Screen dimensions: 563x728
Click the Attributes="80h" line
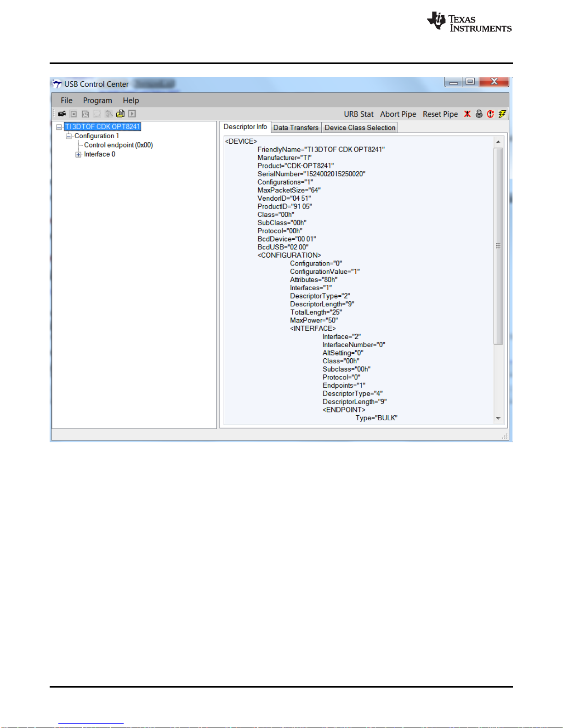tap(313, 280)
